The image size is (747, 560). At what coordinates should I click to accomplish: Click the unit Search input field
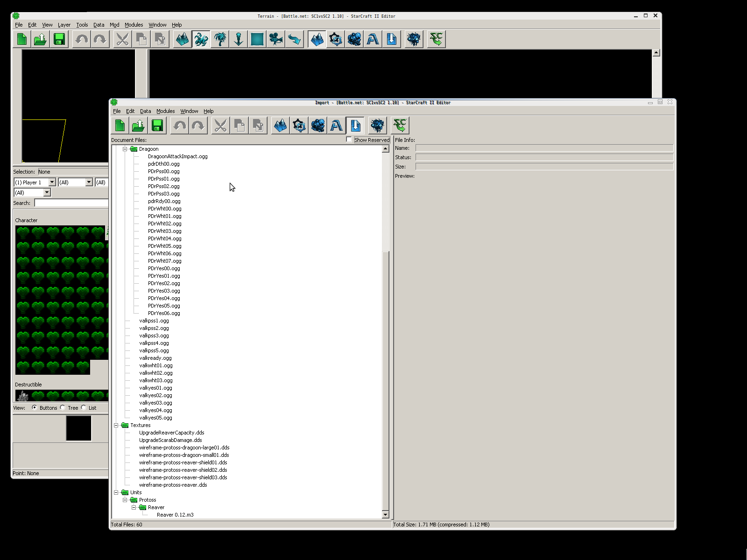point(71,203)
